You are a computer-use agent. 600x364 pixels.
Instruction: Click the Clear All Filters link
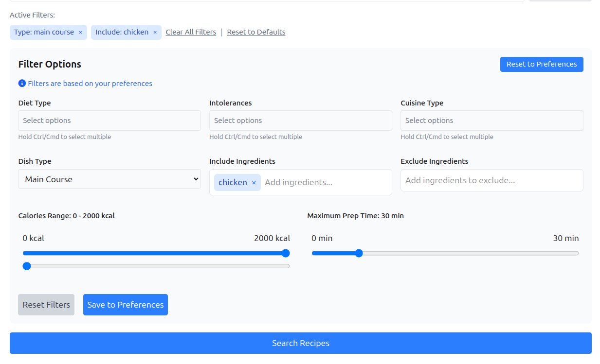(191, 32)
